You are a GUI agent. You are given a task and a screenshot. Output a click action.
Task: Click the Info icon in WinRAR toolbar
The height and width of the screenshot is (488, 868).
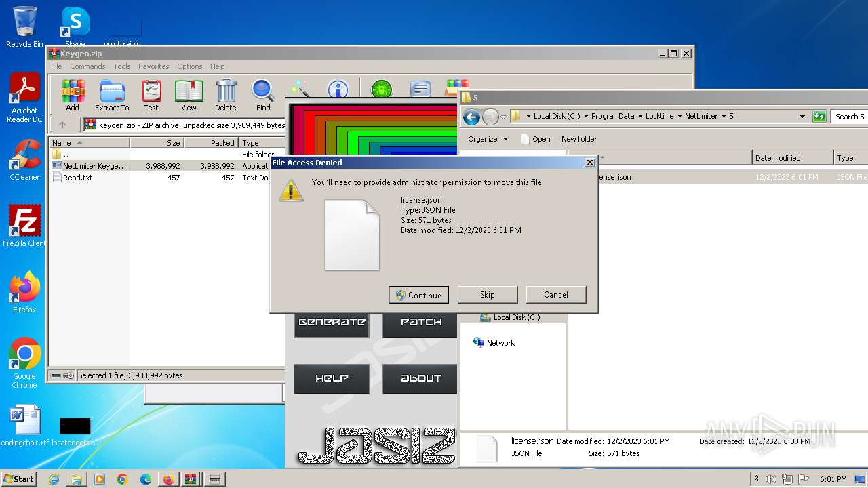pyautogui.click(x=338, y=89)
